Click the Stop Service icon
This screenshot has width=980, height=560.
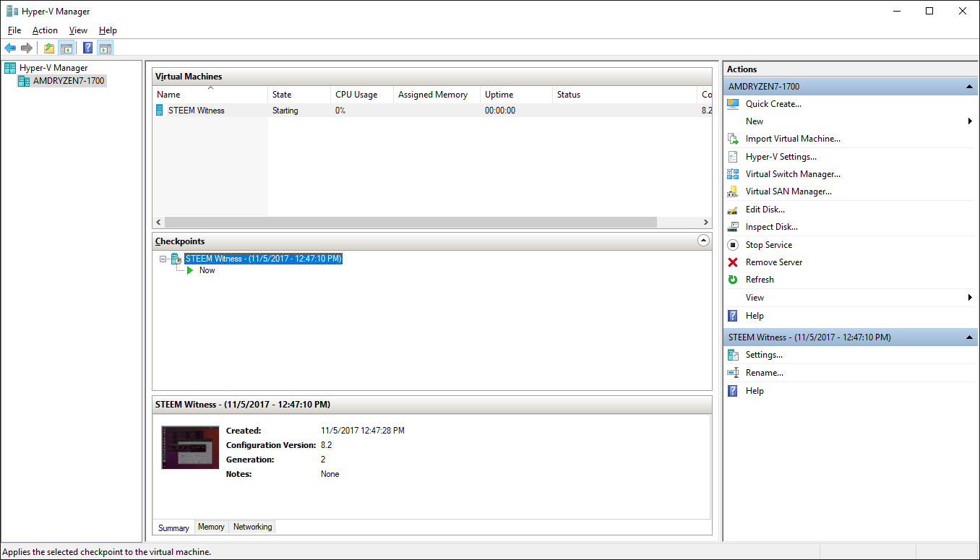pos(733,245)
